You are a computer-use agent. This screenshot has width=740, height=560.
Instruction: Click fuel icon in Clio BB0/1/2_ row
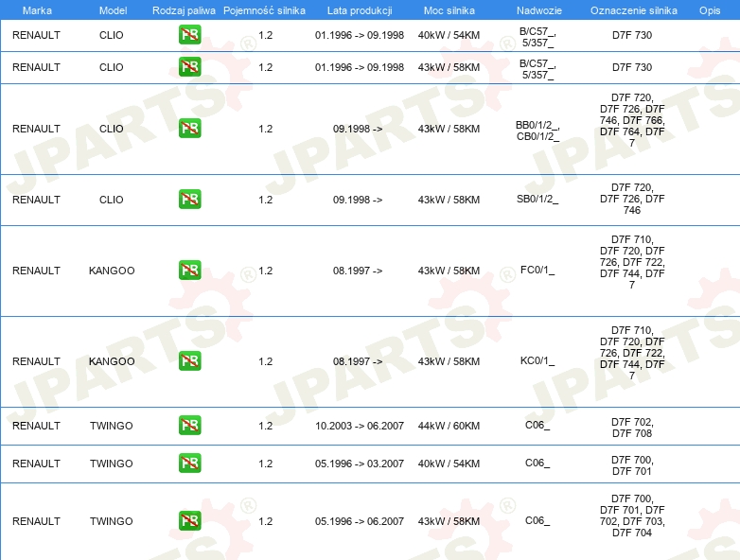tap(189, 129)
